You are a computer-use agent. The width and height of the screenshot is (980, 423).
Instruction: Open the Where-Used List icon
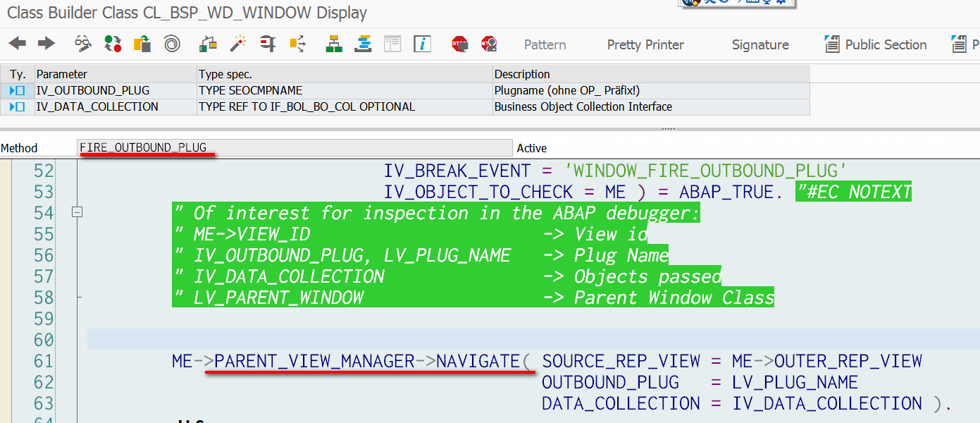tap(298, 44)
